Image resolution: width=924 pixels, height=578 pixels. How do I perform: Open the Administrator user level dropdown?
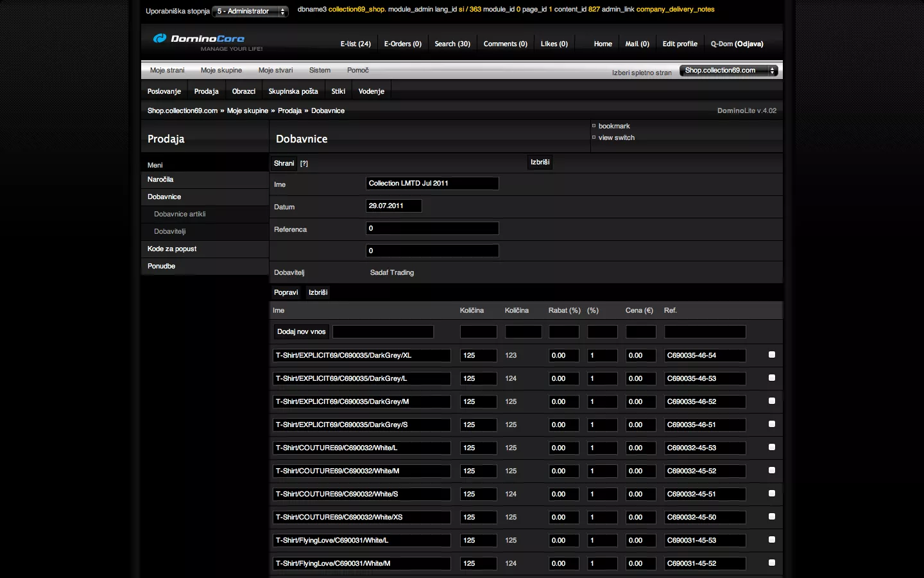tap(250, 12)
